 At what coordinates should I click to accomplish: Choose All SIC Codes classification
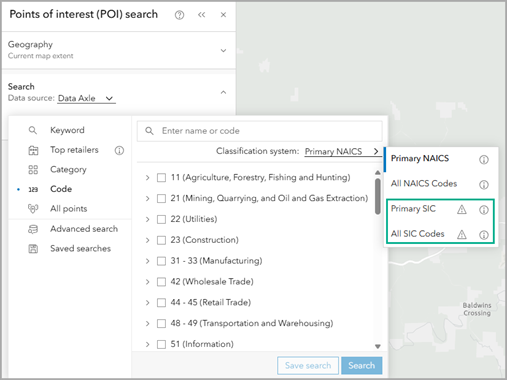417,234
